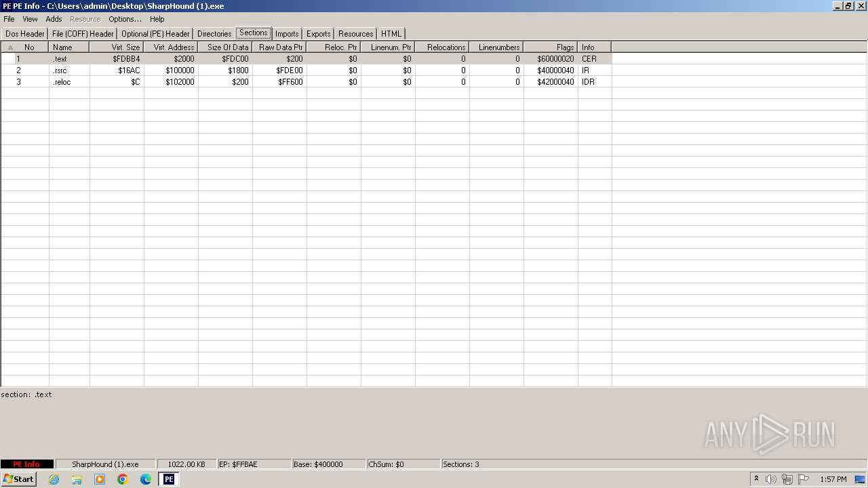This screenshot has width=868, height=488.
Task: Click the $FDBB4 virtual size cell
Action: [x=117, y=59]
